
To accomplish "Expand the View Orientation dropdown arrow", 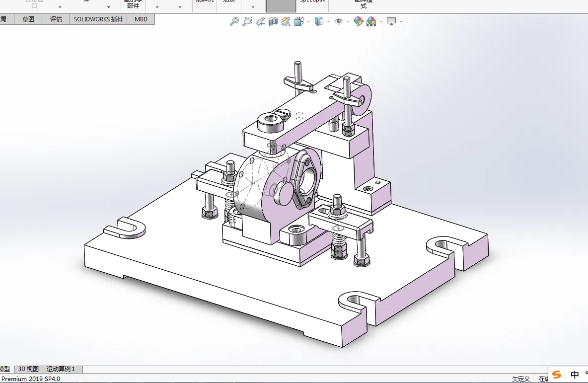I will (x=308, y=22).
